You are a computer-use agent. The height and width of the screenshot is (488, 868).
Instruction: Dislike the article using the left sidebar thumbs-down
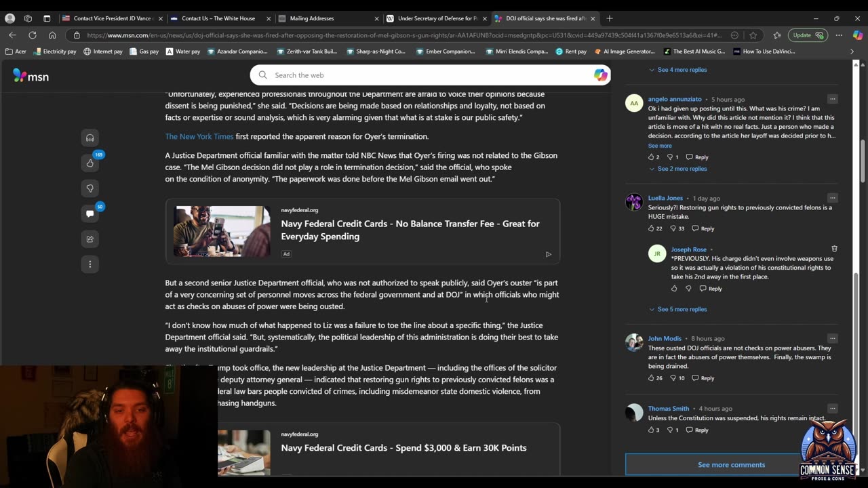point(90,188)
